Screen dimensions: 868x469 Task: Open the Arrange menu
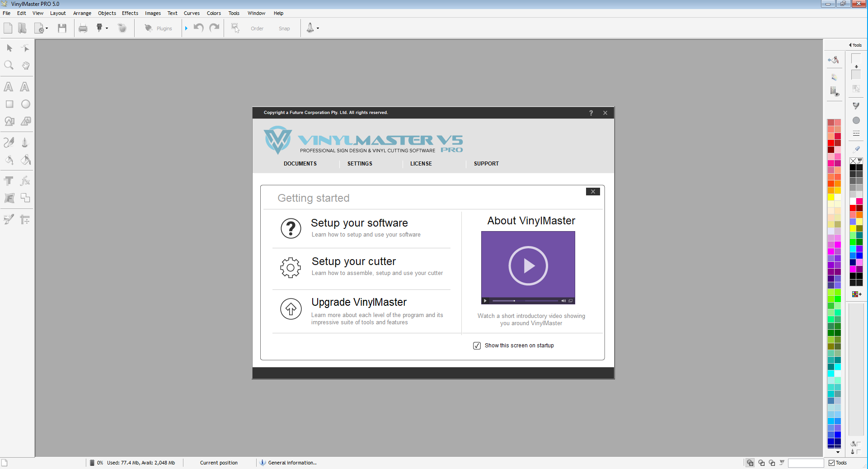click(x=82, y=13)
